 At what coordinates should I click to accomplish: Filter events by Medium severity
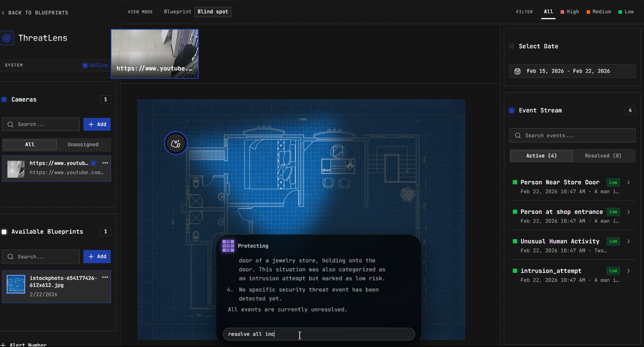[599, 12]
